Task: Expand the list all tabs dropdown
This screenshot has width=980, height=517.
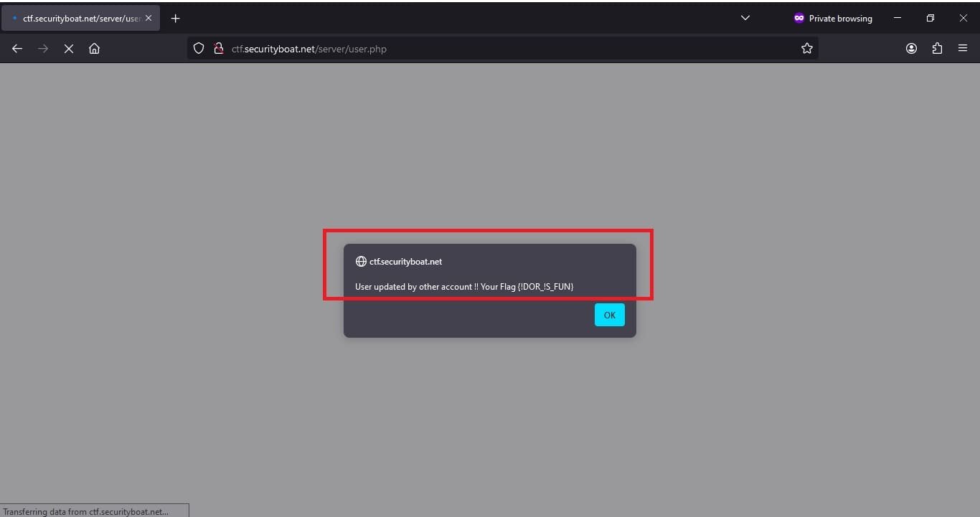Action: [745, 18]
